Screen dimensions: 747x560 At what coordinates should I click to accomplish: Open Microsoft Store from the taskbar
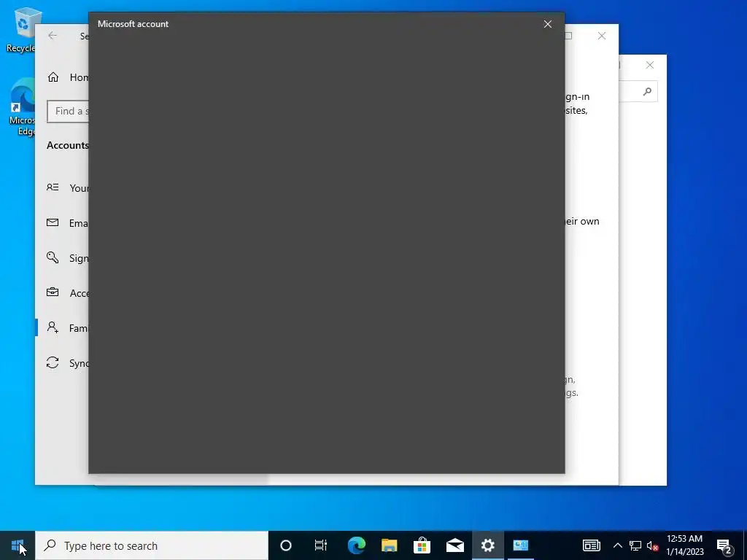[x=422, y=545]
